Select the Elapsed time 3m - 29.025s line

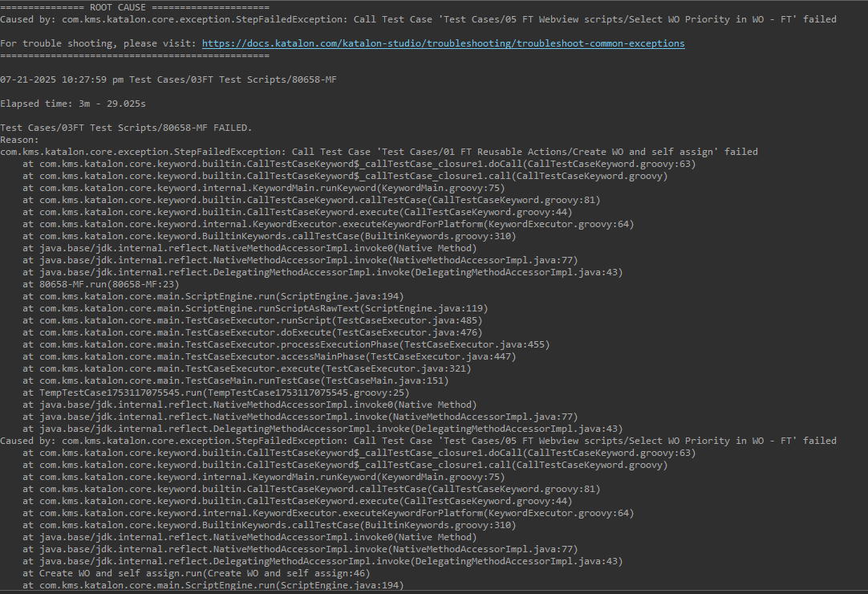pyautogui.click(x=73, y=104)
